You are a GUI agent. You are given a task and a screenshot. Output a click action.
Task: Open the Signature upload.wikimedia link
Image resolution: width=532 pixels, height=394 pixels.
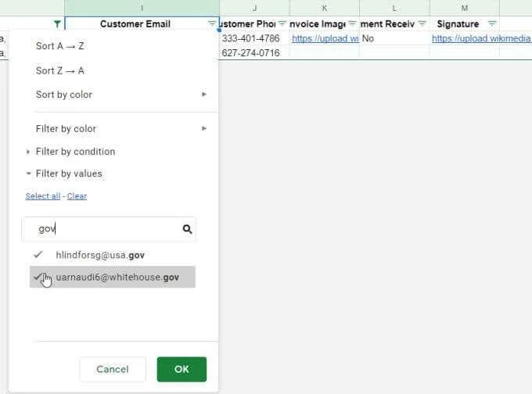click(x=481, y=38)
